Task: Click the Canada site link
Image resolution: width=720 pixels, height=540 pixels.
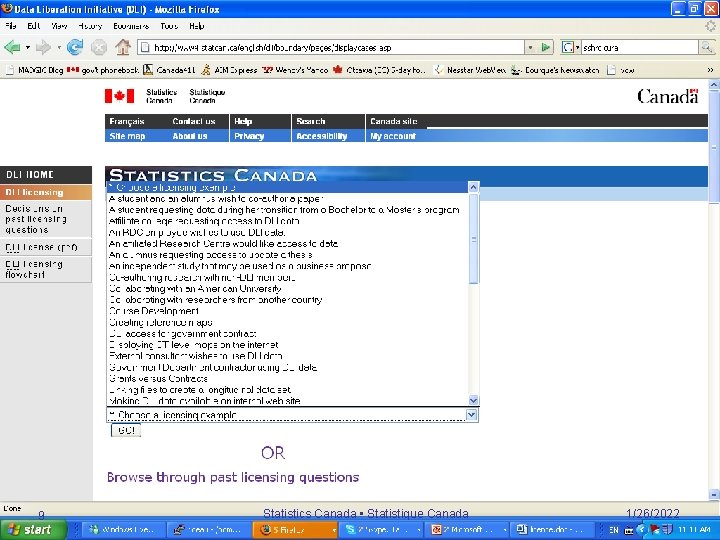Action: (394, 121)
